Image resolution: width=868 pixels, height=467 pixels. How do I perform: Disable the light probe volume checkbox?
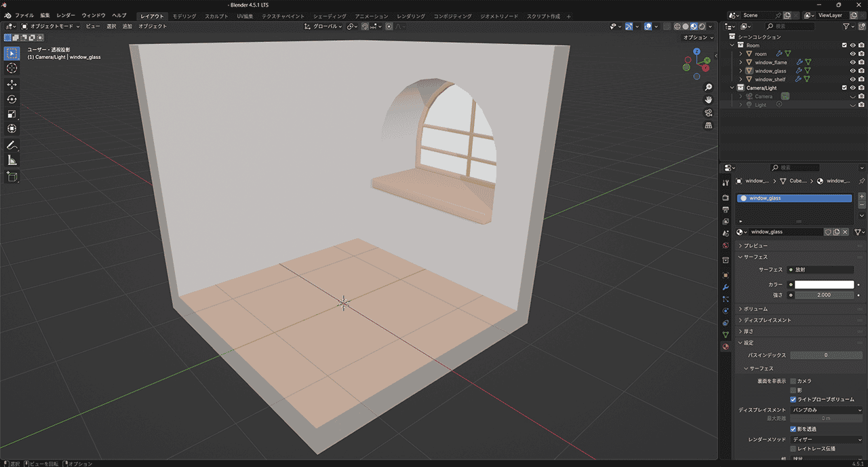(x=793, y=399)
